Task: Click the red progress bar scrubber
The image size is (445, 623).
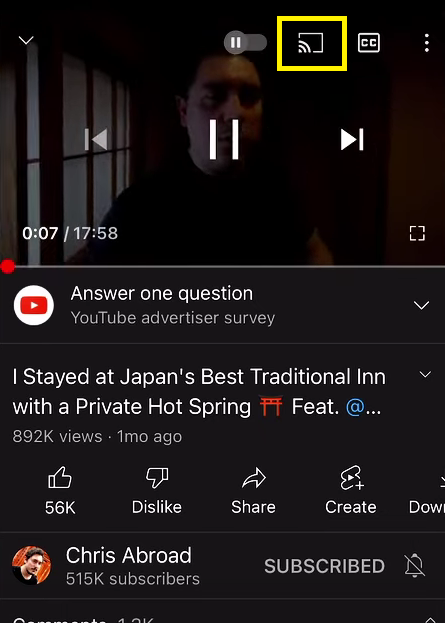Action: pyautogui.click(x=8, y=267)
